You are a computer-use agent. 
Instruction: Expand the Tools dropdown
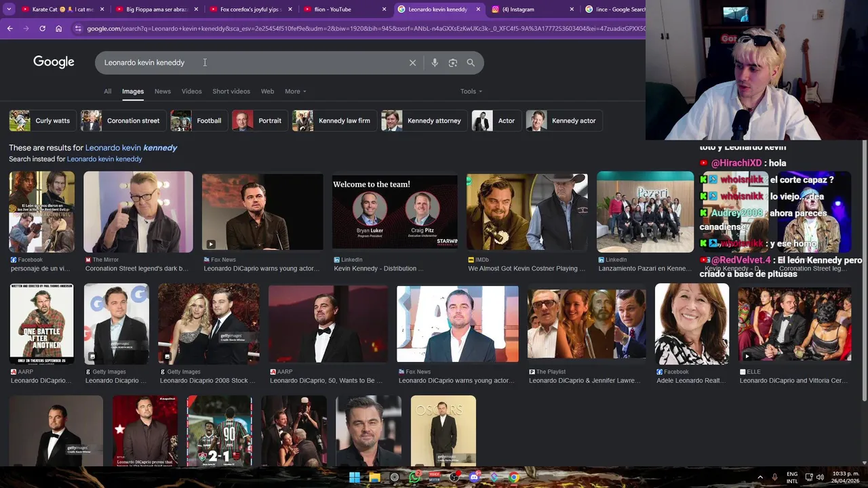pyautogui.click(x=471, y=91)
